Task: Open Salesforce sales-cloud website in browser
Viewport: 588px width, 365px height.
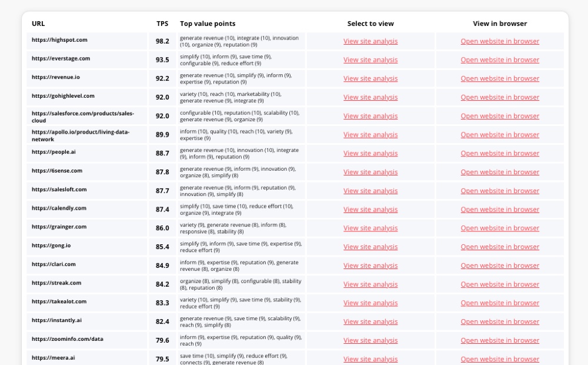Action: (500, 116)
